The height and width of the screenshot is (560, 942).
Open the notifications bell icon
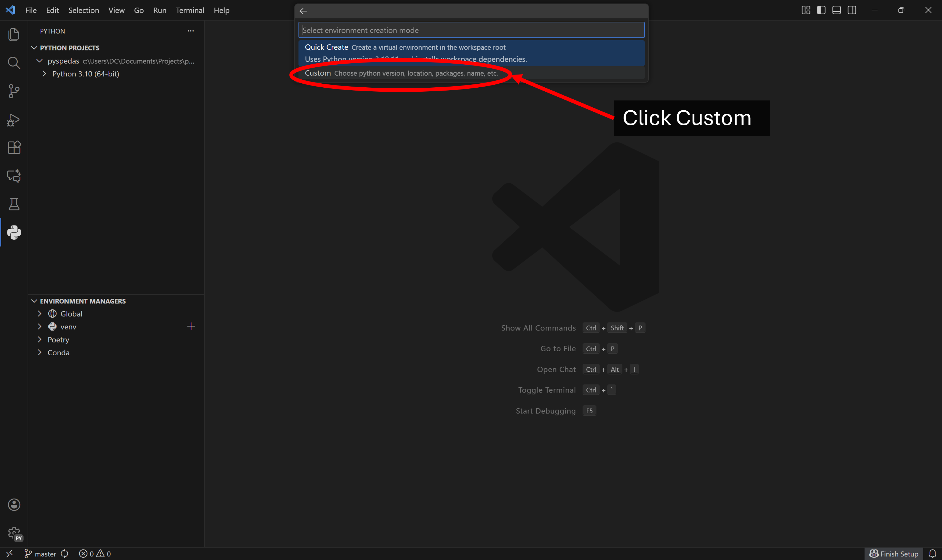click(933, 554)
